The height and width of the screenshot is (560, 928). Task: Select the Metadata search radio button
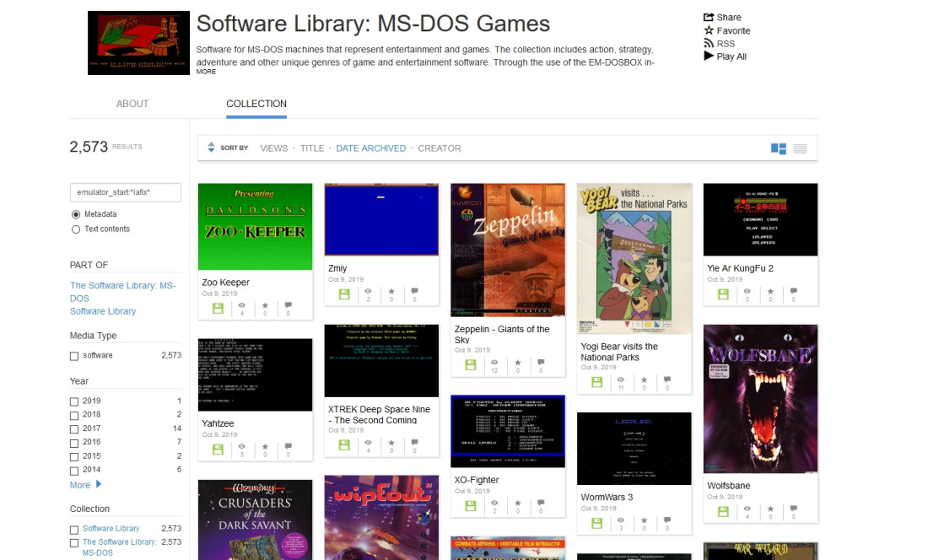[76, 215]
